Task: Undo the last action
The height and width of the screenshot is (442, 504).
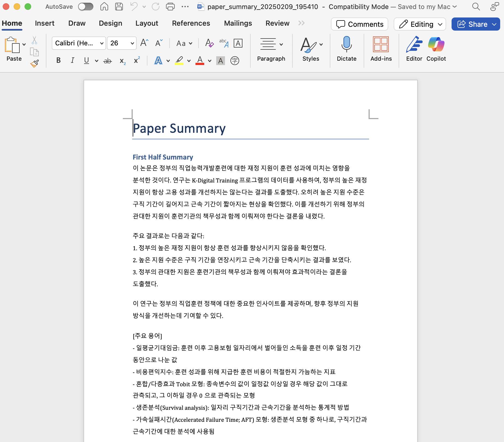Action: [134, 7]
